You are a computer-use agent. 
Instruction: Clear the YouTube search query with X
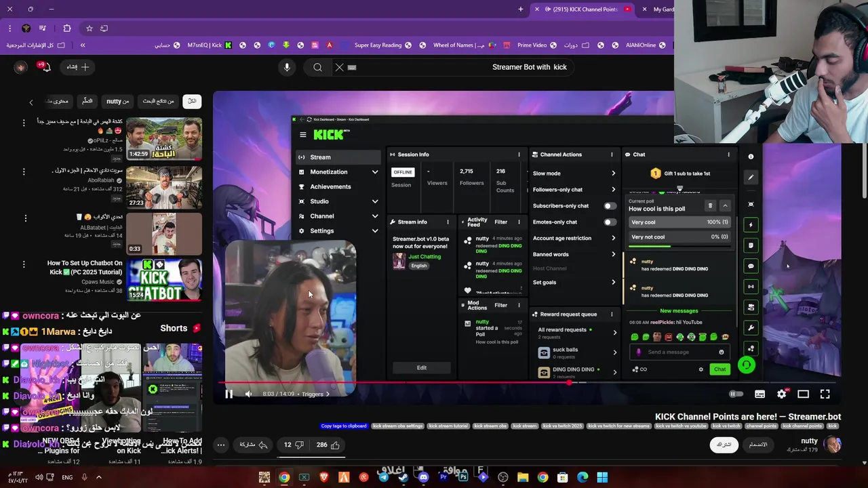pyautogui.click(x=340, y=67)
